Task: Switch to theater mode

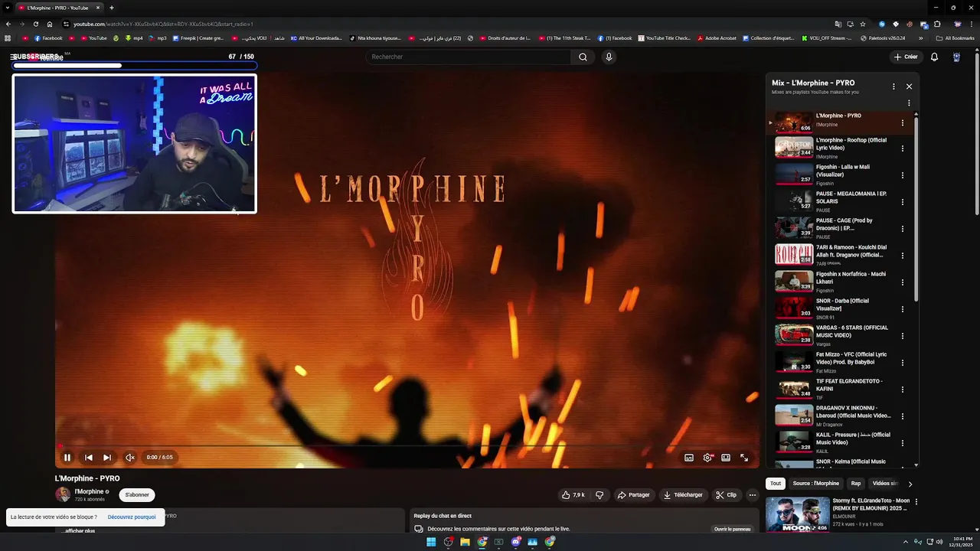Action: 726,458
